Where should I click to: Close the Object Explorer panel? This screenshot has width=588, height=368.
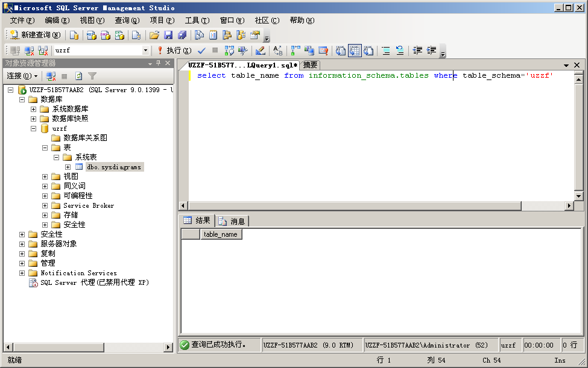[x=168, y=63]
